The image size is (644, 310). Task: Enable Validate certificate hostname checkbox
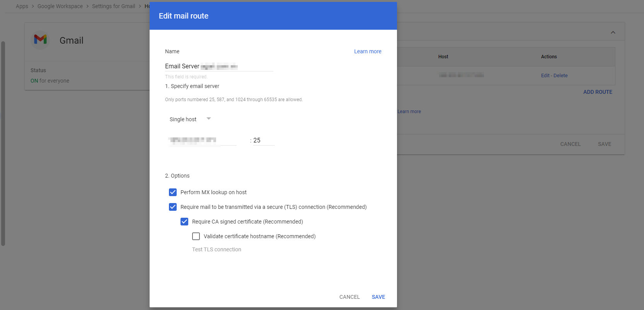pyautogui.click(x=196, y=236)
